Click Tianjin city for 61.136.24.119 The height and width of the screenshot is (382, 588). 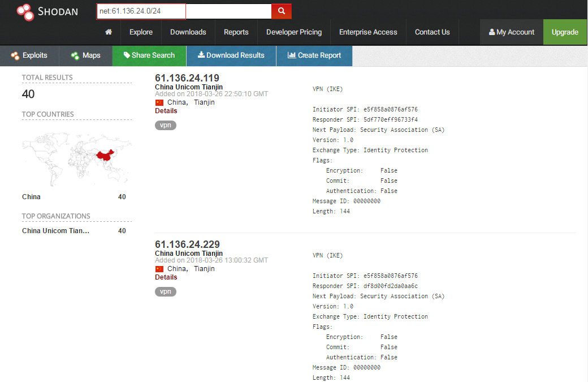204,102
